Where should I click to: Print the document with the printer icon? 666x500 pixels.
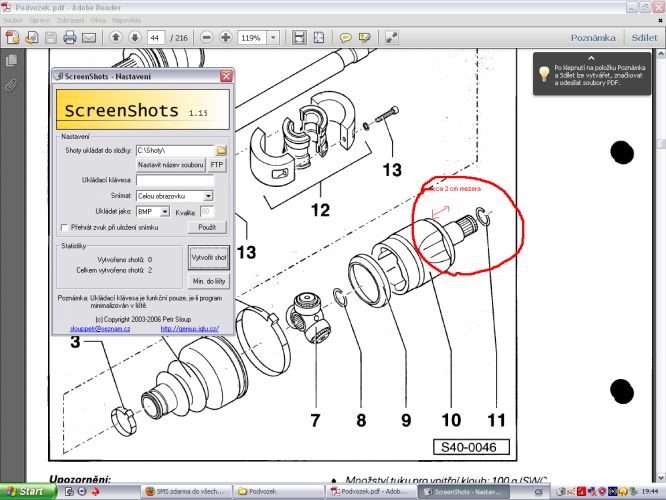click(x=70, y=38)
